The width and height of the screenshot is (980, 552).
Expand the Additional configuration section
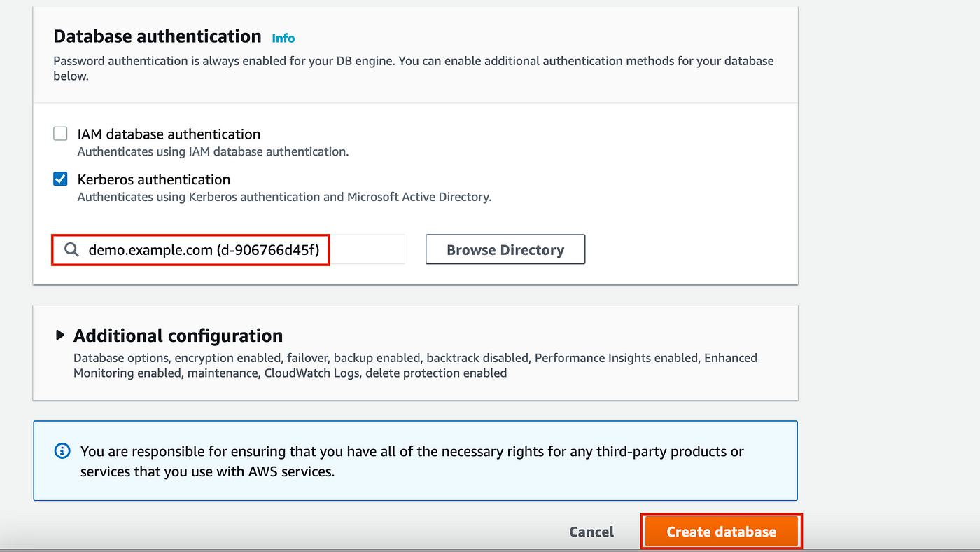pyautogui.click(x=60, y=336)
